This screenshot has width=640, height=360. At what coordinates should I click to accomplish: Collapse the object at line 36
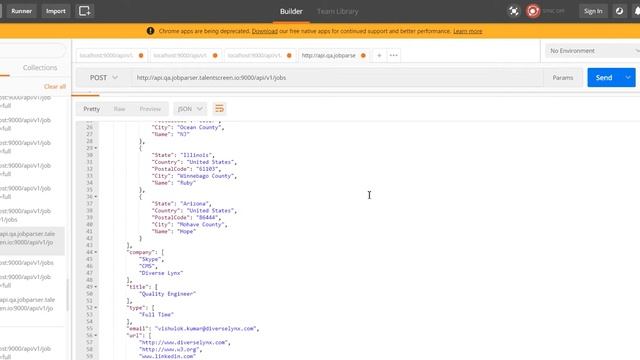(96, 197)
